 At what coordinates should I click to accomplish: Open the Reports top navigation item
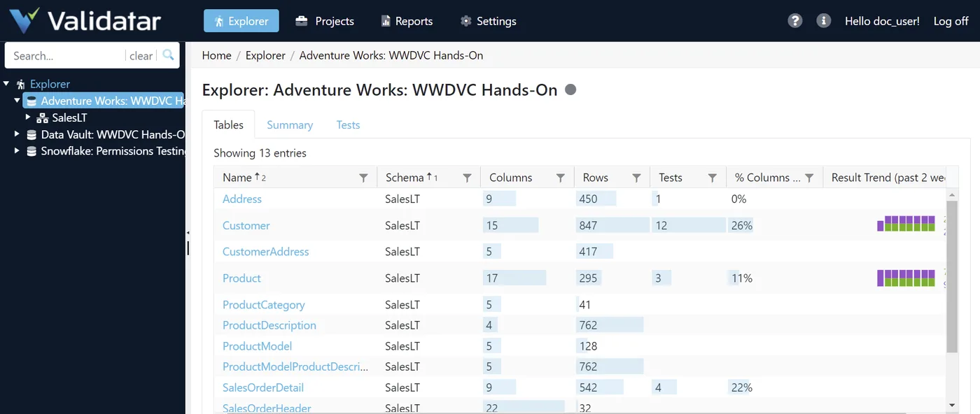click(x=407, y=21)
